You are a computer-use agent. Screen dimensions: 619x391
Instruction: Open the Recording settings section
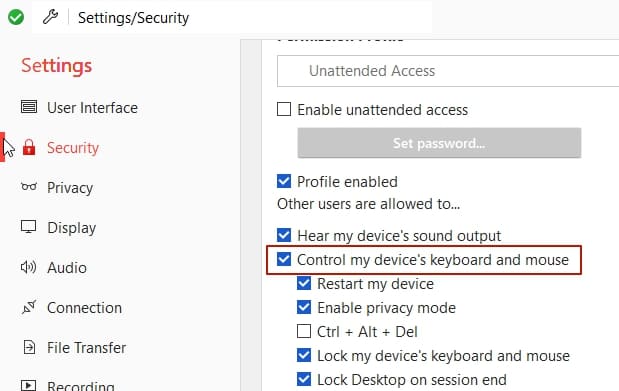tap(81, 386)
